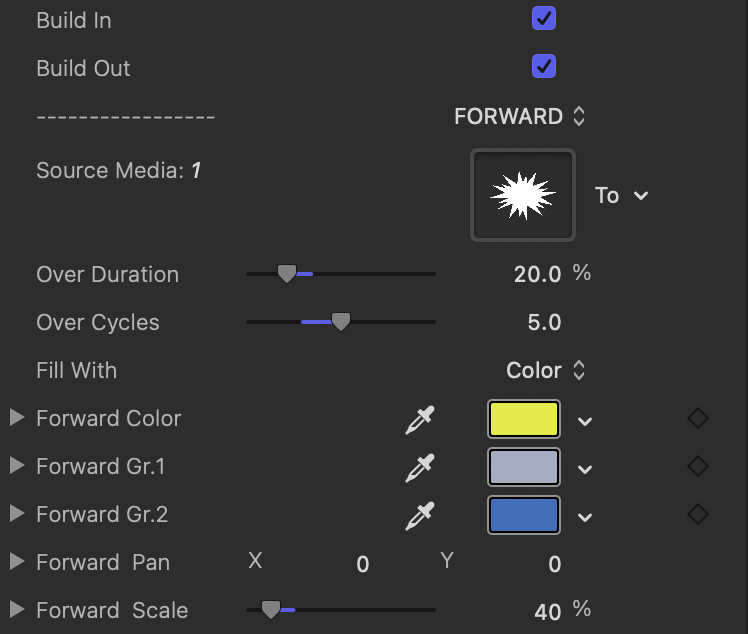Uncheck the Build Out checkbox
748x634 pixels.
[544, 67]
